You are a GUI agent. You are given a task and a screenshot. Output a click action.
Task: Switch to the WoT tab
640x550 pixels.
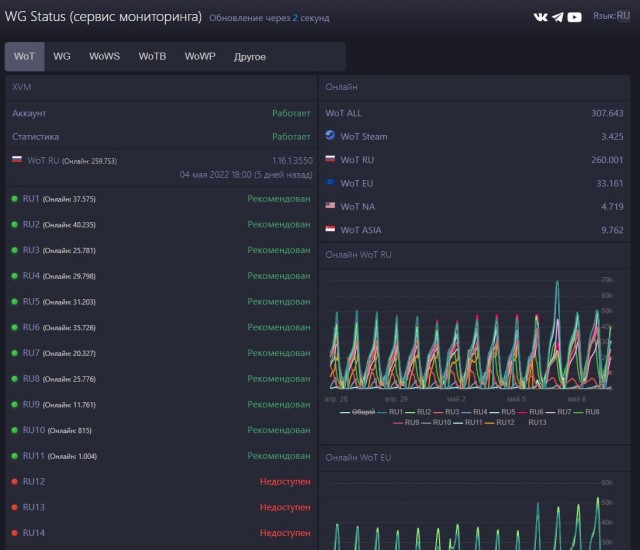pos(24,56)
